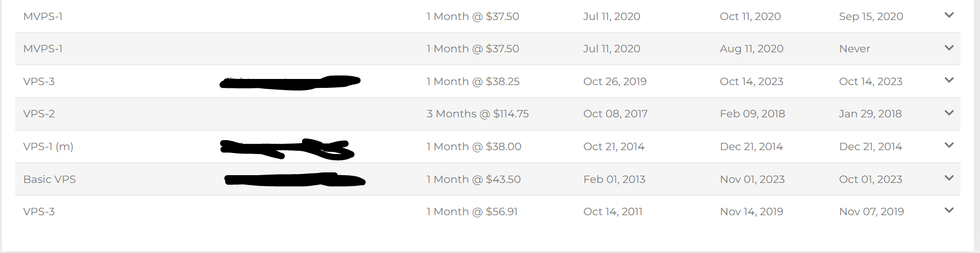Expand the VPS-2 service row details
Viewport: 980px width, 253px height.
click(949, 113)
